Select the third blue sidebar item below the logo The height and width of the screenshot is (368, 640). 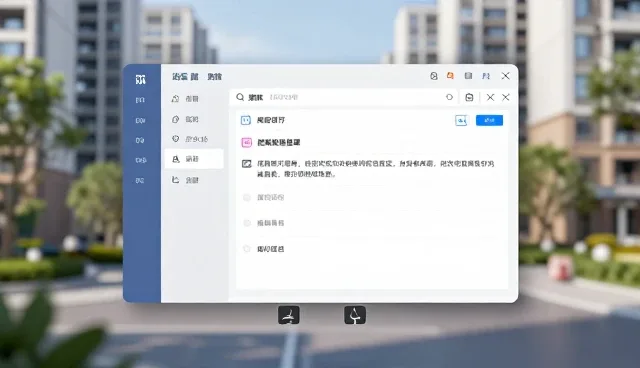pyautogui.click(x=140, y=140)
